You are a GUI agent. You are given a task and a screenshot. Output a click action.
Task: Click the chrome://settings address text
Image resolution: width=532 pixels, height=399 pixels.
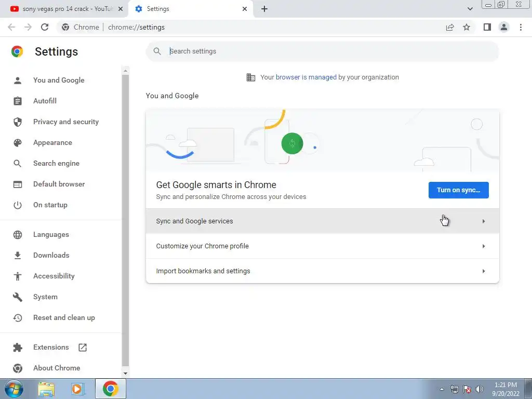tap(137, 27)
